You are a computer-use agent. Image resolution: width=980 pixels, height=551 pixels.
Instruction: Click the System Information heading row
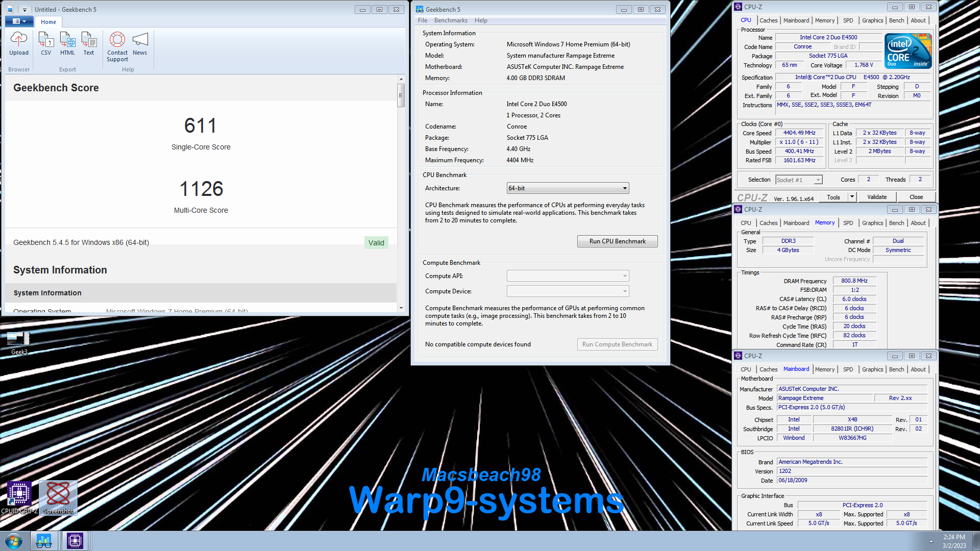201,293
